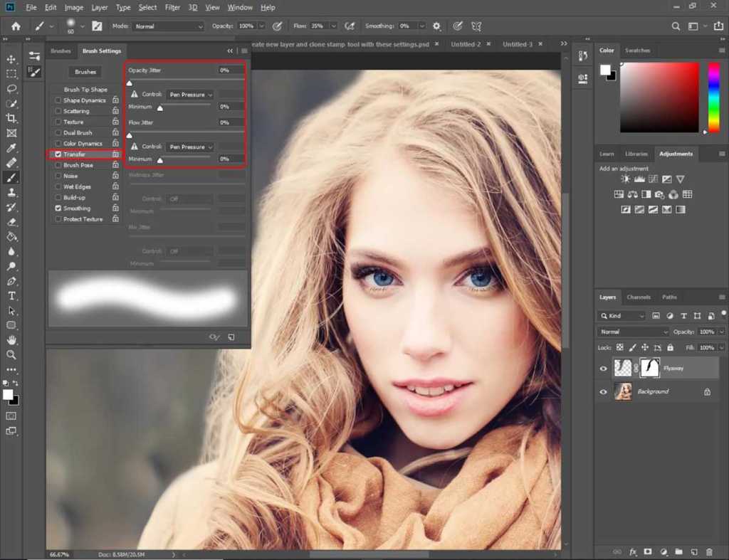Open Opacity Jitter Control Pen Pressure dropdown
Viewport: 729px width, 560px height.
point(190,95)
